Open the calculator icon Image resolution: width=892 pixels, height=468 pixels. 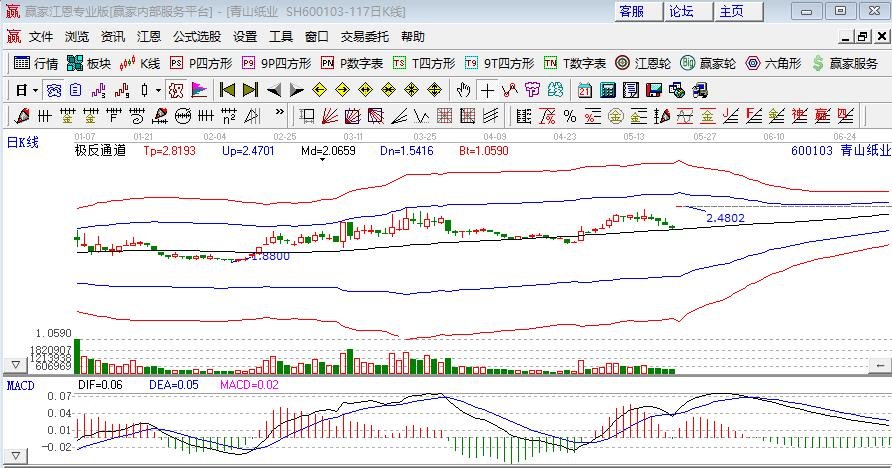click(608, 90)
